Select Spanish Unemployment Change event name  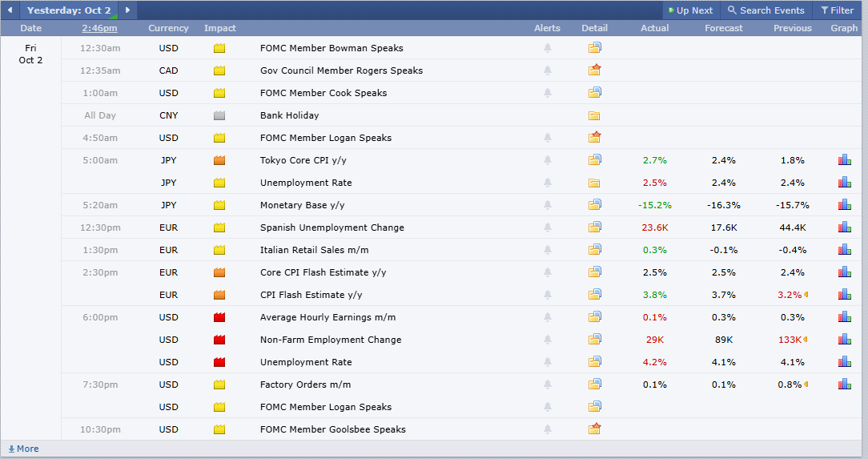(332, 227)
